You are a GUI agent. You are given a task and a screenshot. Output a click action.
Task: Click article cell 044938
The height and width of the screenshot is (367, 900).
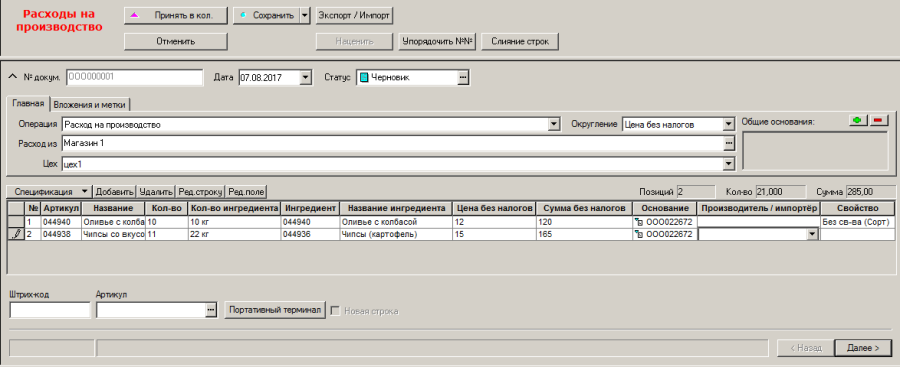coord(61,234)
